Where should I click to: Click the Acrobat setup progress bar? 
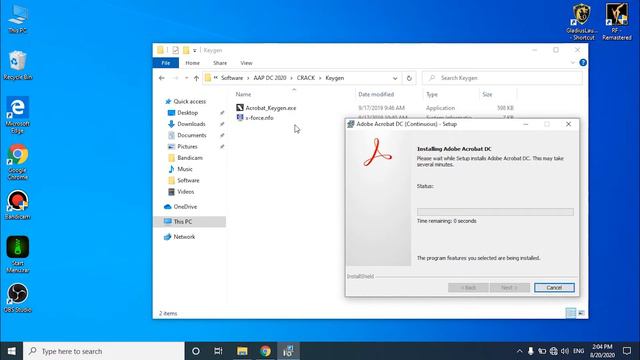[x=495, y=212]
